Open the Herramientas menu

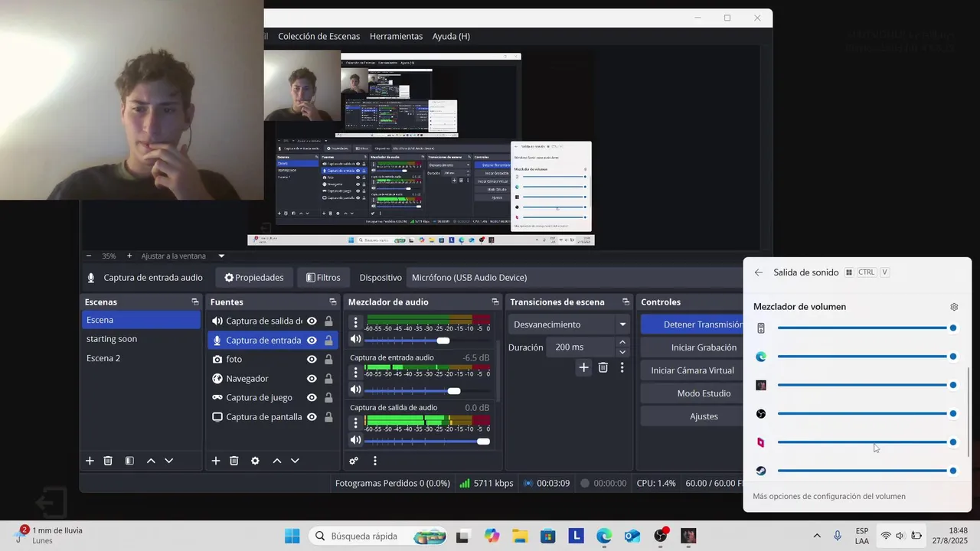click(x=396, y=36)
